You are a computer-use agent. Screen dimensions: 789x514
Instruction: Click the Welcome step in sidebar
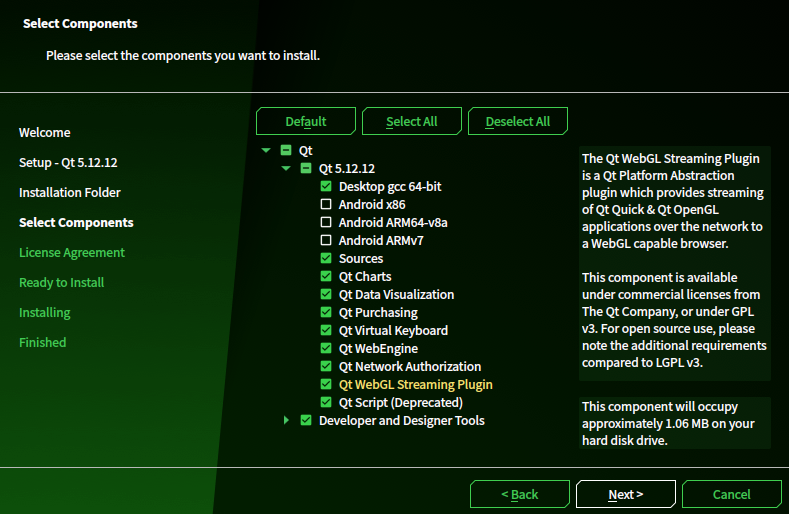[x=45, y=132]
